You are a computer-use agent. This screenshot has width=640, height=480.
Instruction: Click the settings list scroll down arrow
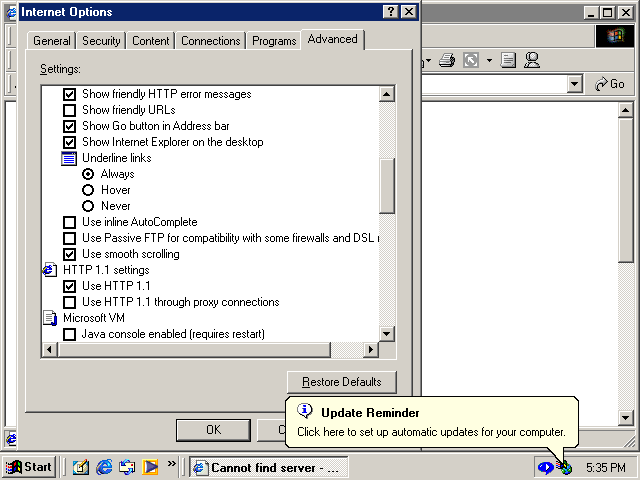387,334
